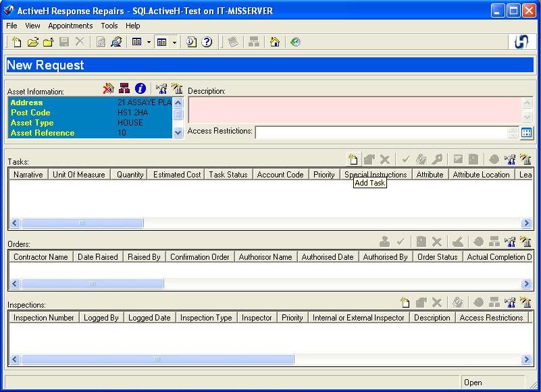Open the information document icon in the toolbar

[x=192, y=42]
